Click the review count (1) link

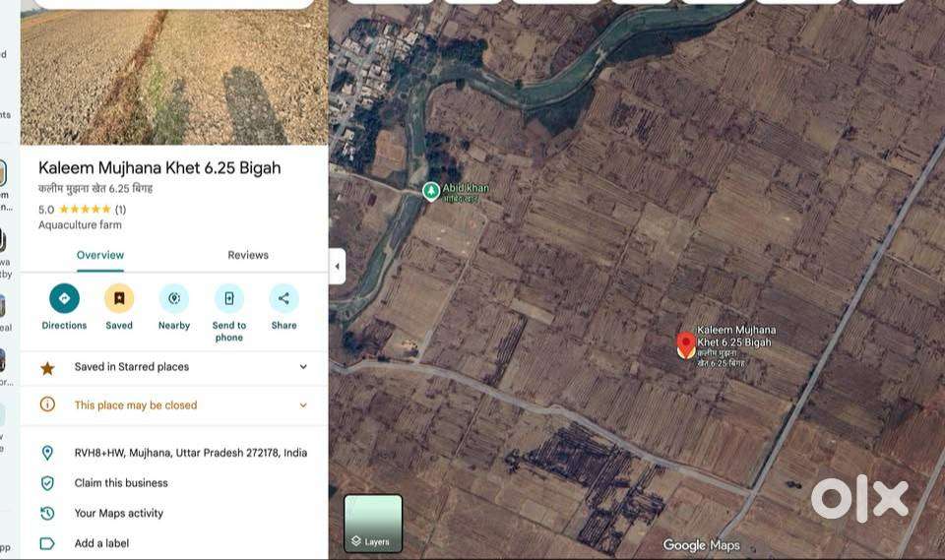(120, 210)
